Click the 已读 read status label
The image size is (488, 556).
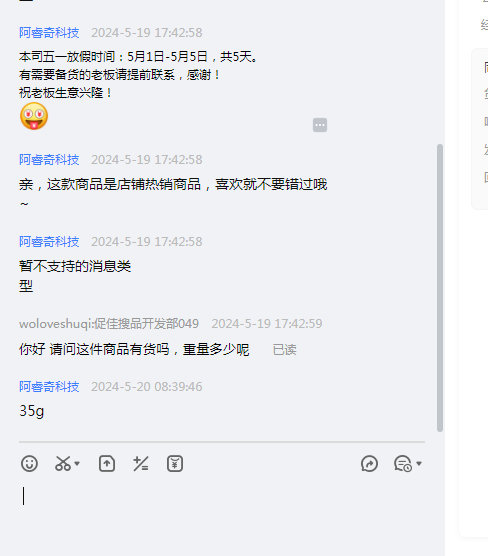click(284, 350)
